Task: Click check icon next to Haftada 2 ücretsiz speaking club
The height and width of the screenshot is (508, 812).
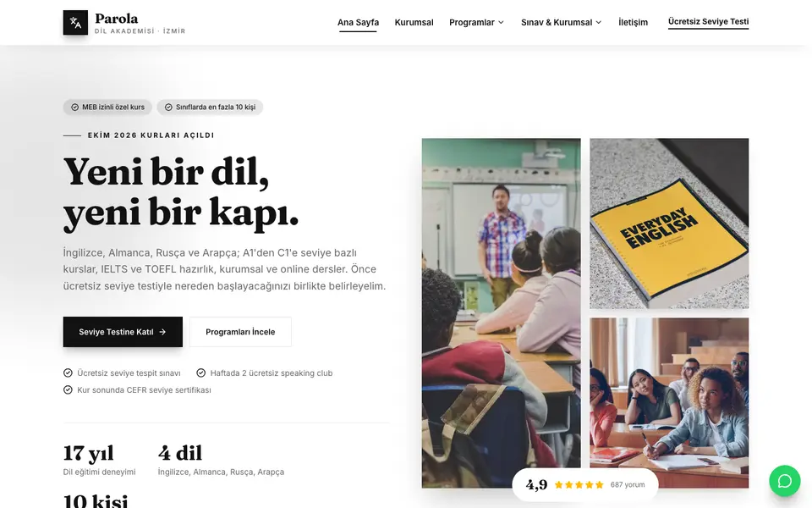Action: click(201, 373)
